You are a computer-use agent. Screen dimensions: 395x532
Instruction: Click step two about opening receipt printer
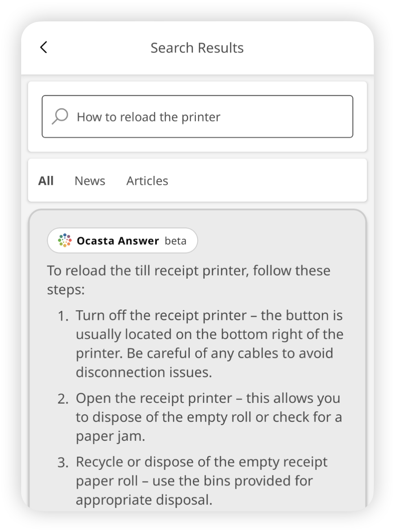(208, 417)
